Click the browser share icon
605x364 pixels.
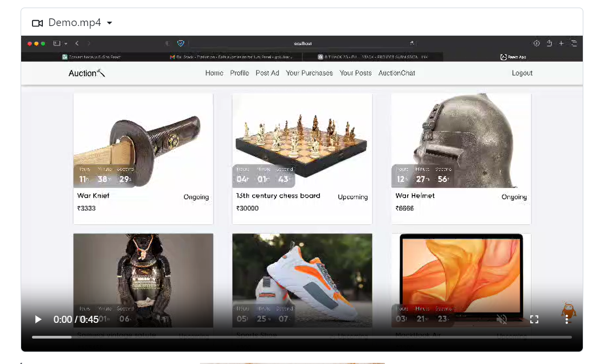(549, 43)
